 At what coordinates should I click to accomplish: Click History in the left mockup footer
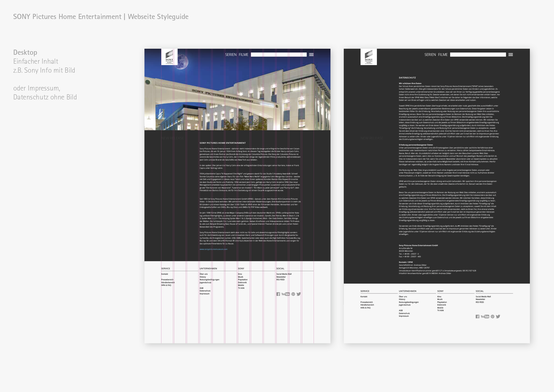pyautogui.click(x=203, y=277)
